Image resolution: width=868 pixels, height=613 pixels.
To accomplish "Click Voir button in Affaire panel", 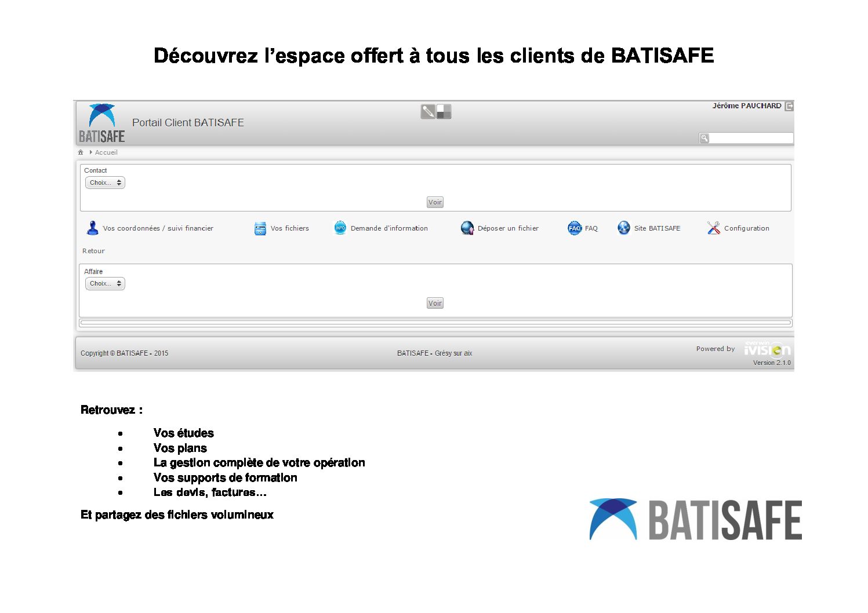I will click(435, 303).
